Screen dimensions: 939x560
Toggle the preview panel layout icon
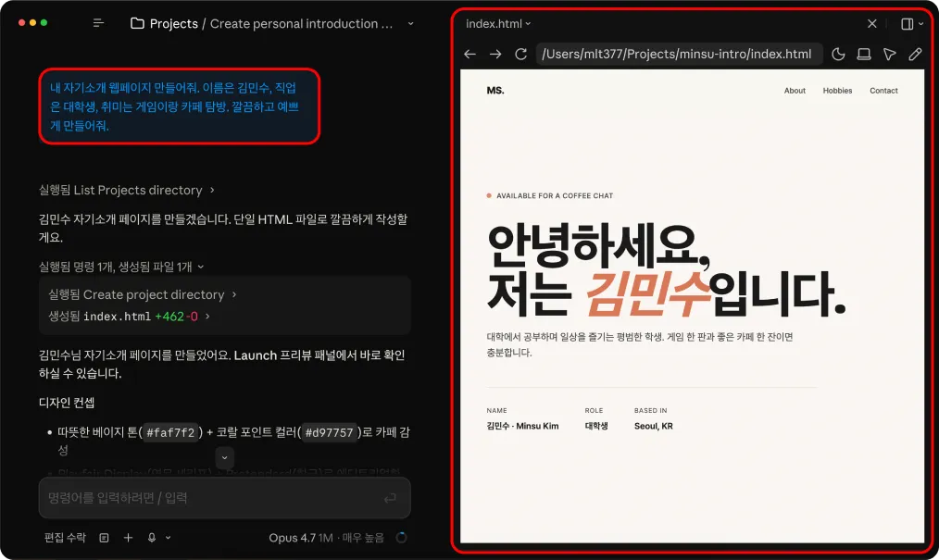908,24
